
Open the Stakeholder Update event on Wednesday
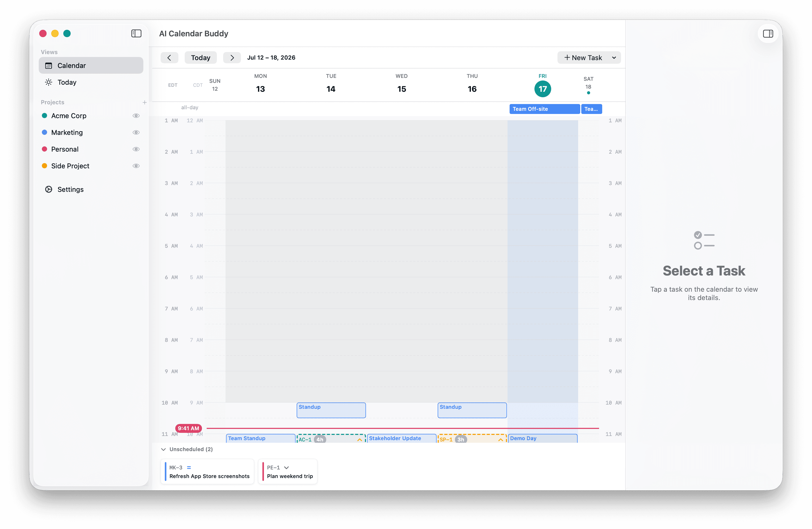[x=402, y=438]
